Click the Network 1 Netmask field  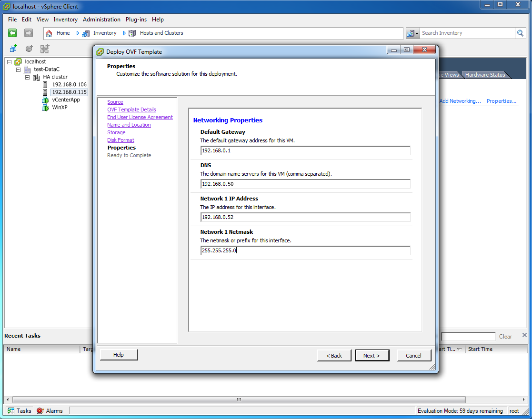click(x=305, y=250)
